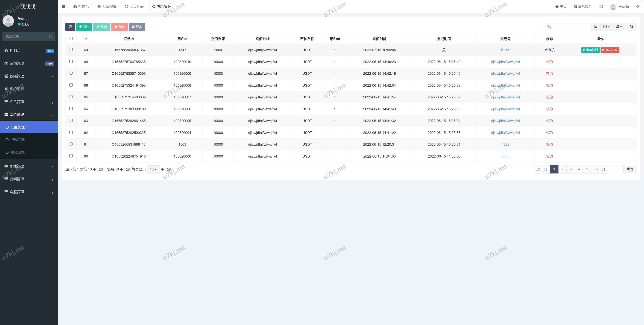Select checkbox for row Id 69
Screen dimensions: 644x325
coord(71,49)
